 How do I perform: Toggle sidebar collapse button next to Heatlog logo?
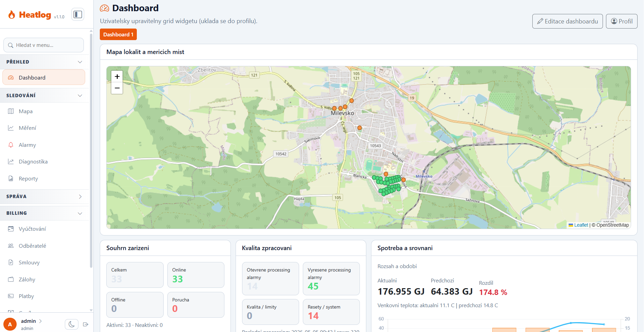tap(78, 14)
